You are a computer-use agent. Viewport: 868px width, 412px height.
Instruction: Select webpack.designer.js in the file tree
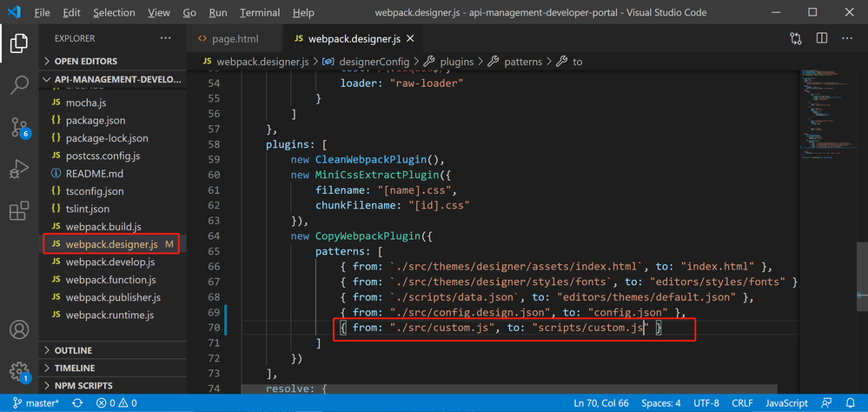(x=113, y=244)
